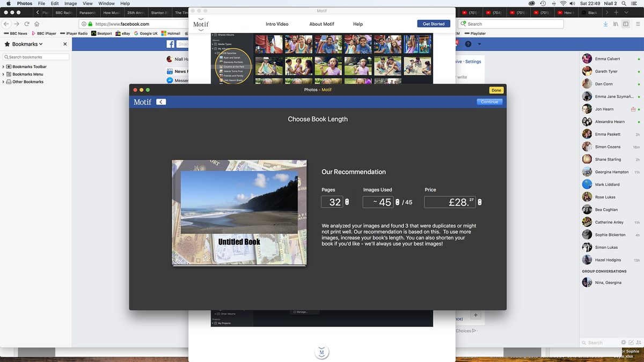The width and height of the screenshot is (644, 362).
Task: Click the Search bookmarks input field
Action: pos(35,56)
